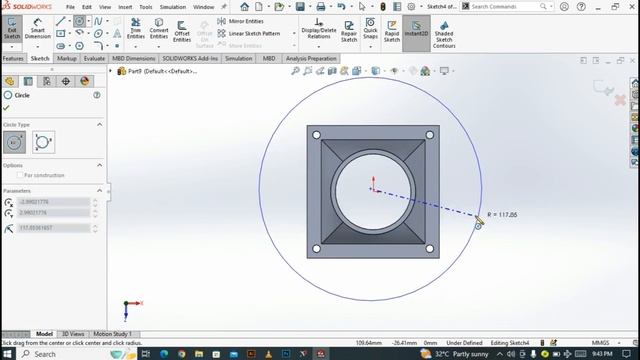Select the Sketch Fillet tool
This screenshot has height=360, width=640.
pyautogui.click(x=98, y=46)
